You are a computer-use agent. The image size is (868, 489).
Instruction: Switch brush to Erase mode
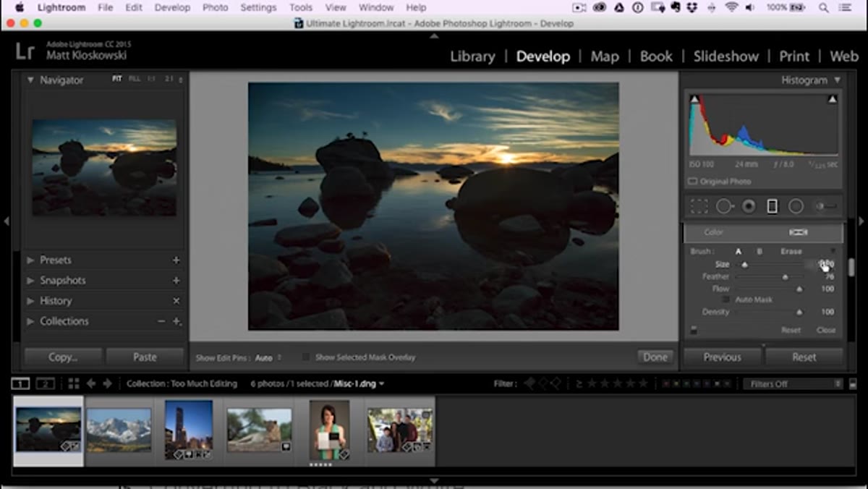(x=791, y=252)
